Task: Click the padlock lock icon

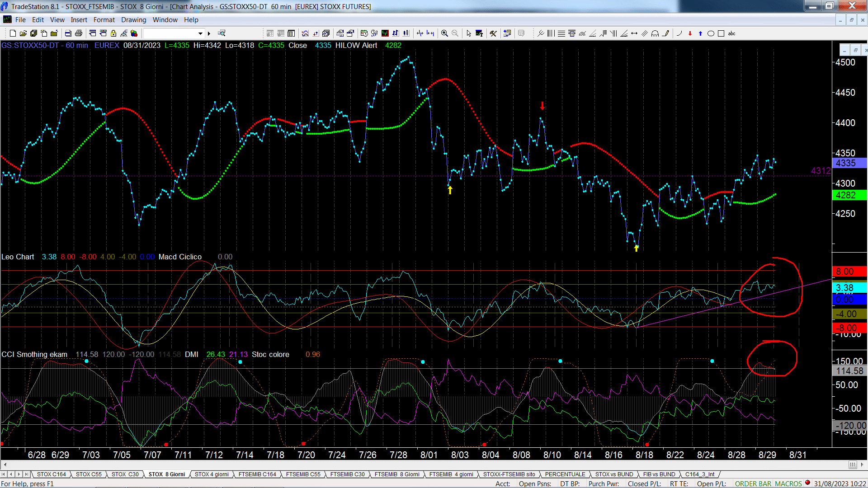Action: pyautogui.click(x=113, y=33)
